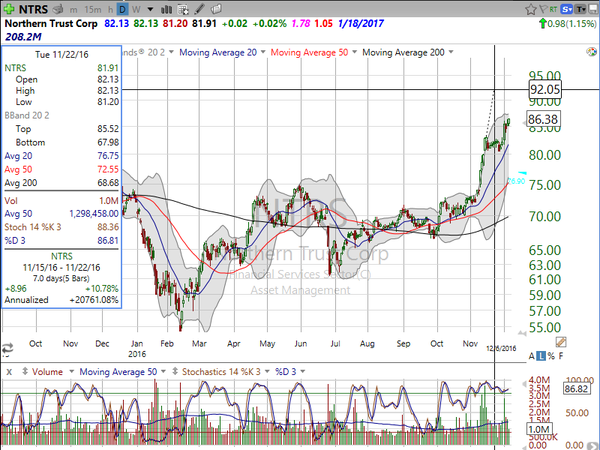Select the pencil drawing tools icon
The image size is (600, 450).
[199, 9]
